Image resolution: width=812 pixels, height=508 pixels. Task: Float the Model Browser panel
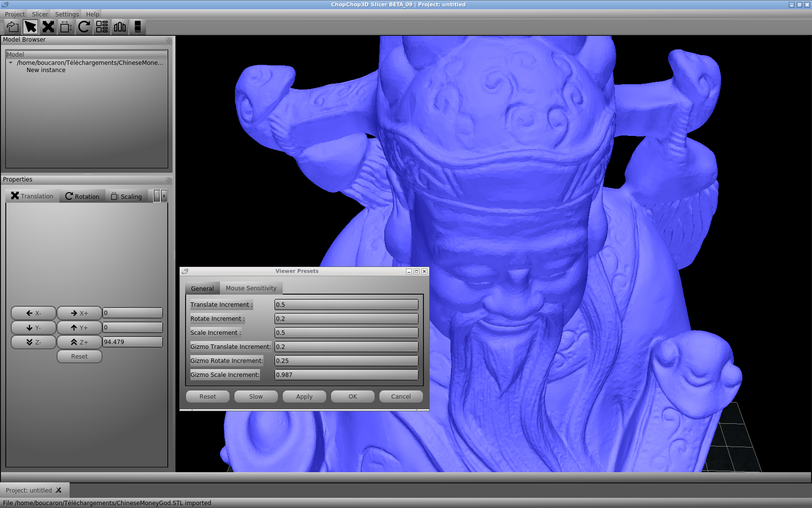point(169,40)
